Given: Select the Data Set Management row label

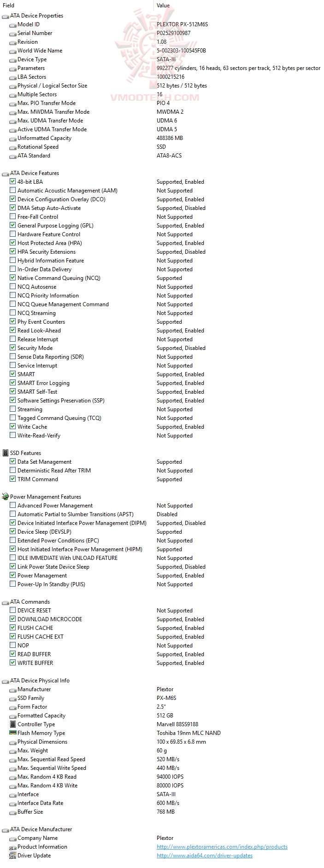Looking at the screenshot, I should click(x=44, y=462).
